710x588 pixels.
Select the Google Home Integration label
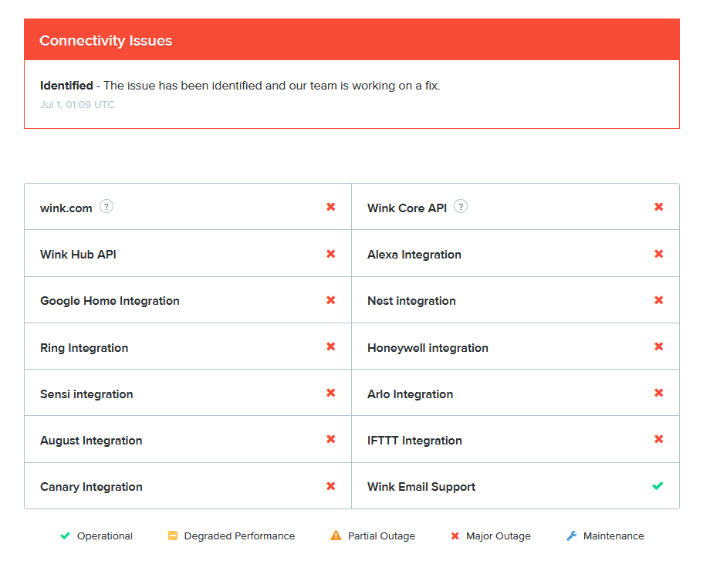[x=110, y=301]
